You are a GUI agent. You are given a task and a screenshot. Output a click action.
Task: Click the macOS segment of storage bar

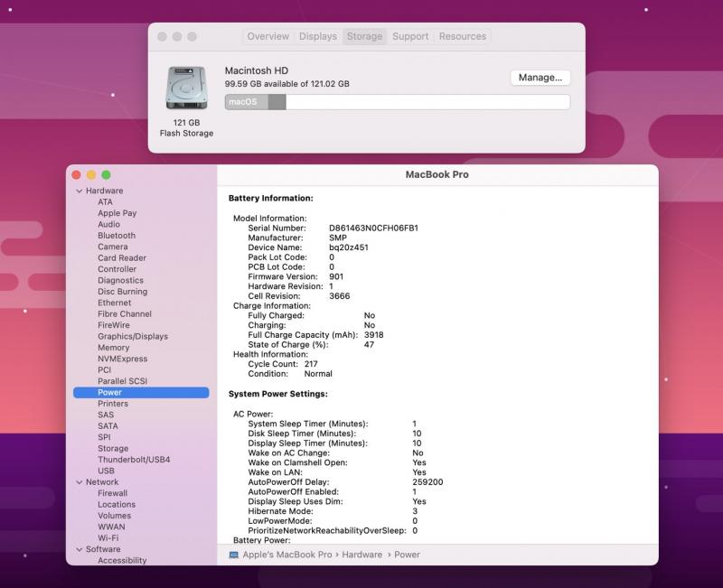click(244, 102)
